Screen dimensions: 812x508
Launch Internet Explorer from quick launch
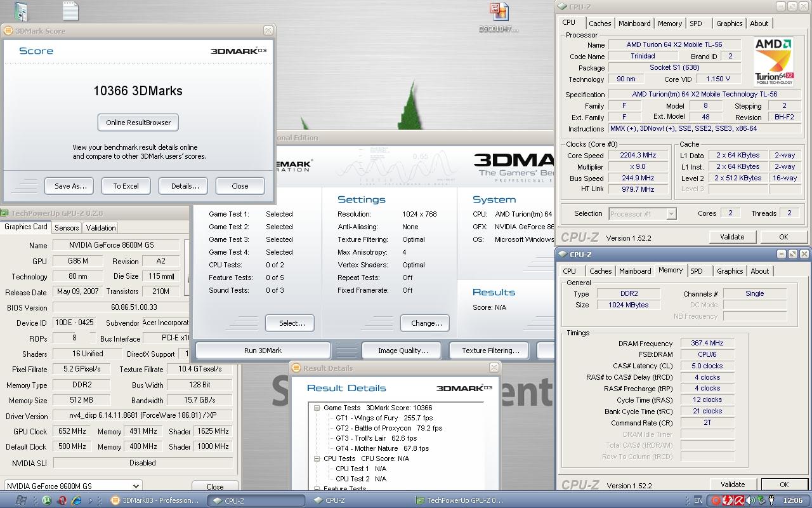[x=76, y=500]
